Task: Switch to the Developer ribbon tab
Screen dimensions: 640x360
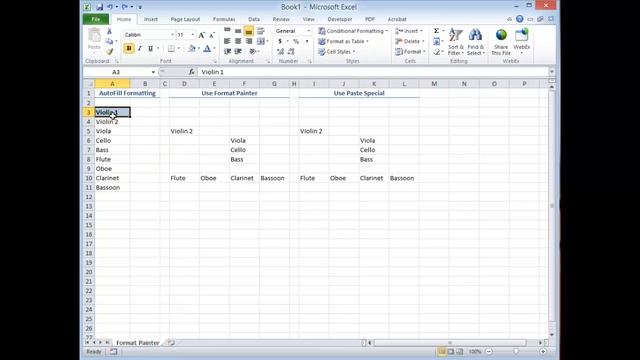Action: 340,19
